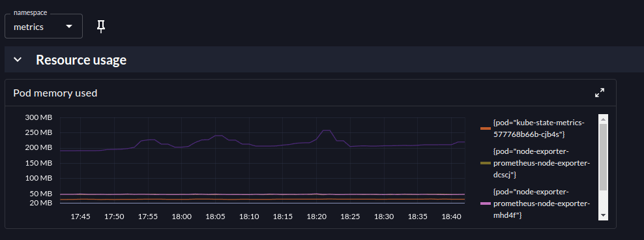644x240 pixels.
Task: Click the 150 MB y-axis label
Action: 38,163
